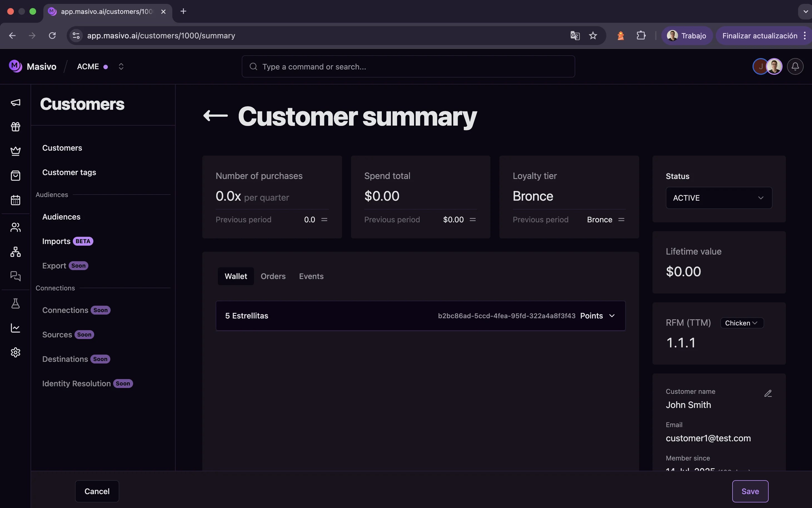Expand the Chicken RFM dropdown

point(741,323)
